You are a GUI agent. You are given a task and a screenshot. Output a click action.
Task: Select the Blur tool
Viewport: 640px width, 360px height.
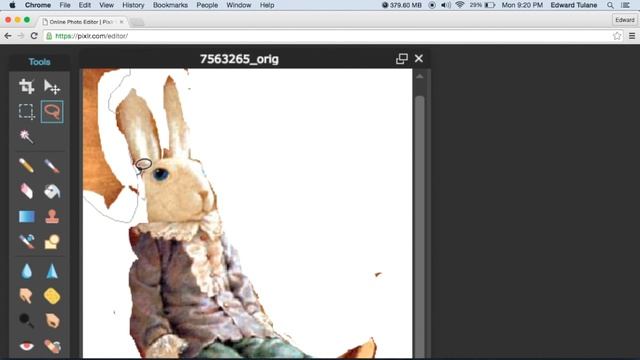(27, 271)
